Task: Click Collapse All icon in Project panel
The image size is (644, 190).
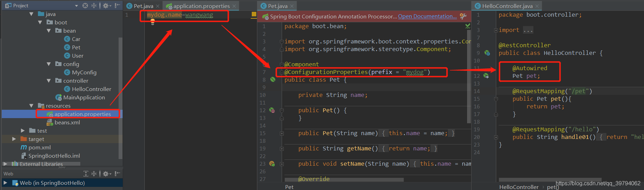Action: pyautogui.click(x=94, y=6)
